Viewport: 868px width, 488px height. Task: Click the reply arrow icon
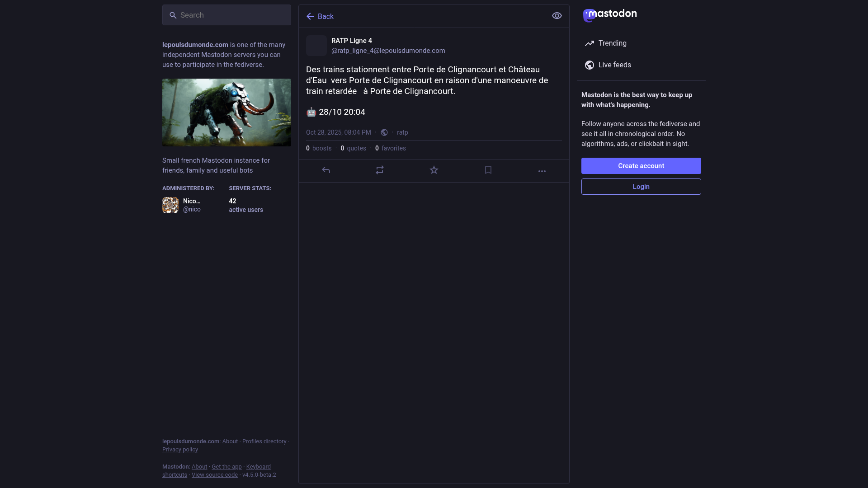[326, 170]
